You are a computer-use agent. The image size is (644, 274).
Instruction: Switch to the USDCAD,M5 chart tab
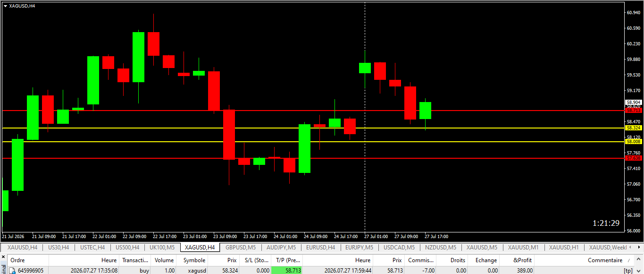pyautogui.click(x=399, y=247)
